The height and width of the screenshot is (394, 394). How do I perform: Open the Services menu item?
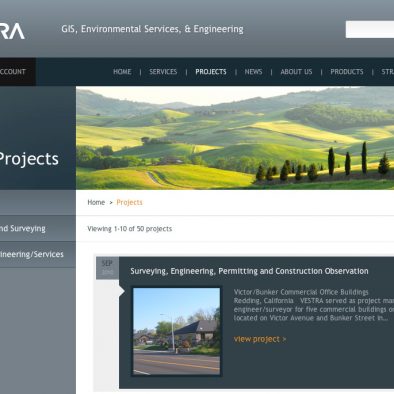pyautogui.click(x=163, y=72)
